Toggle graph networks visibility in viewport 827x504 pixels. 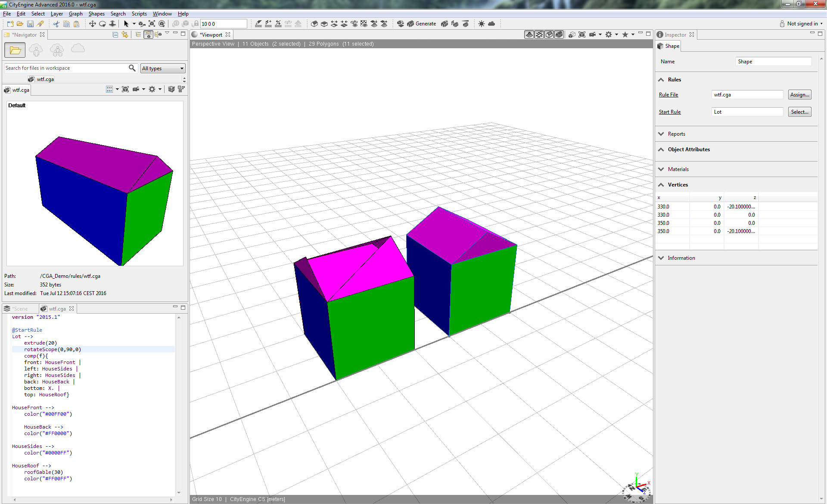click(539, 34)
